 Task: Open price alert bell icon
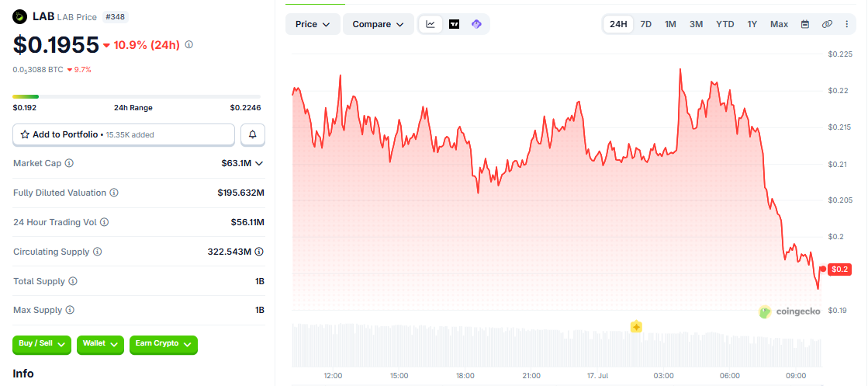[253, 135]
